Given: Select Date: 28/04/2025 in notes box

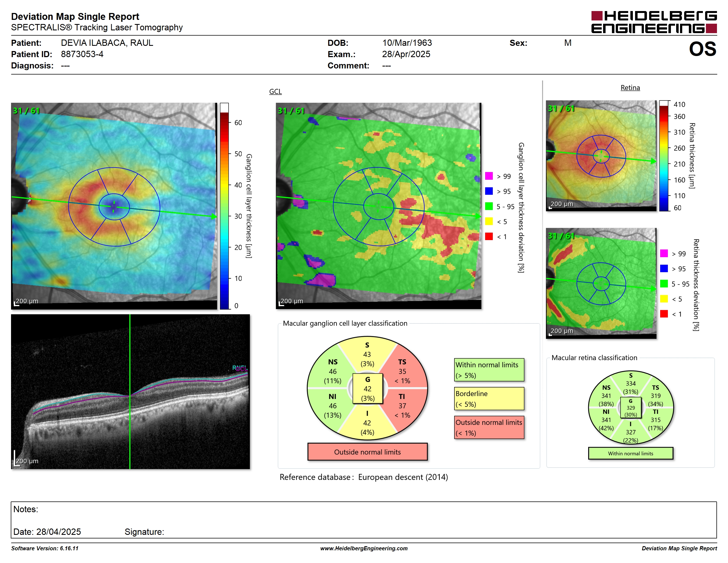Looking at the screenshot, I should click(x=47, y=532).
